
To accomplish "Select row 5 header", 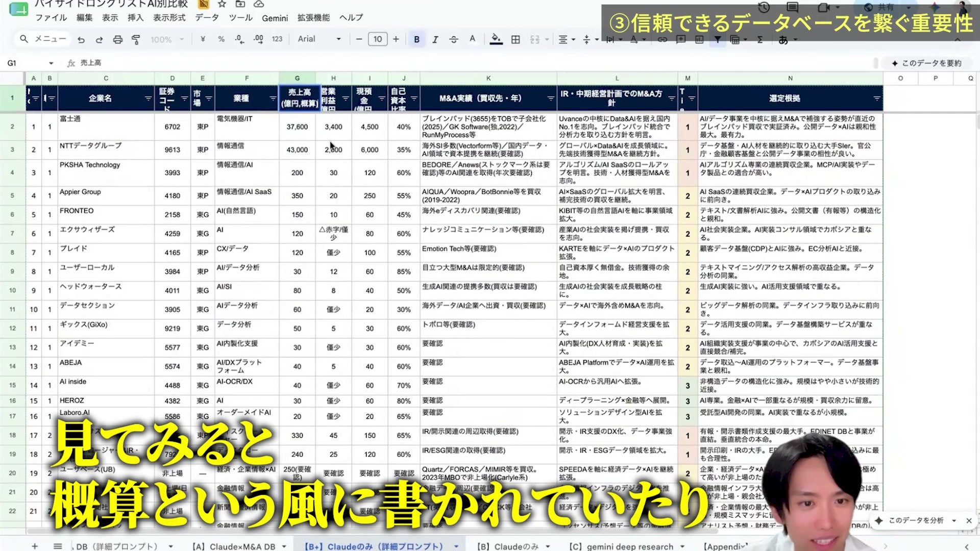I will (12, 195).
